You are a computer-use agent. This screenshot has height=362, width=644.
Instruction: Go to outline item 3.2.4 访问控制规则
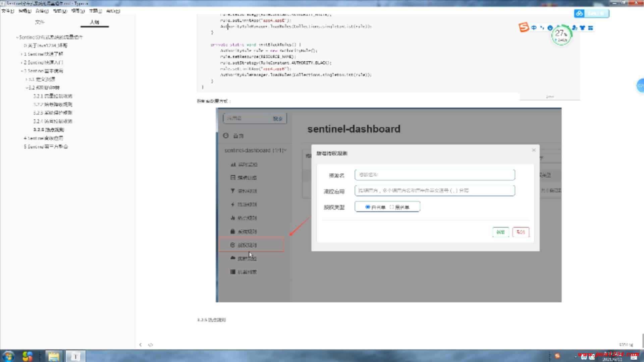(53, 121)
